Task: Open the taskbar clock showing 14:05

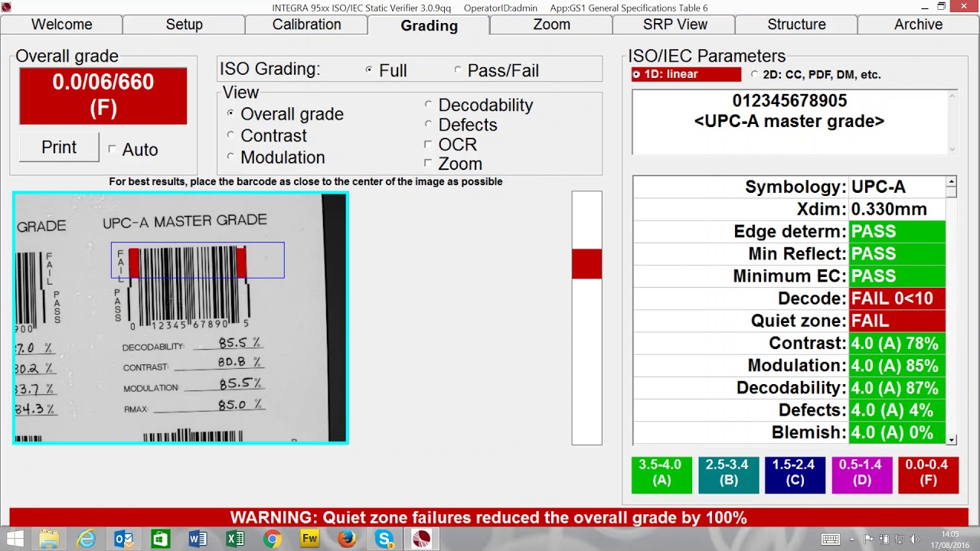Action: point(949,539)
